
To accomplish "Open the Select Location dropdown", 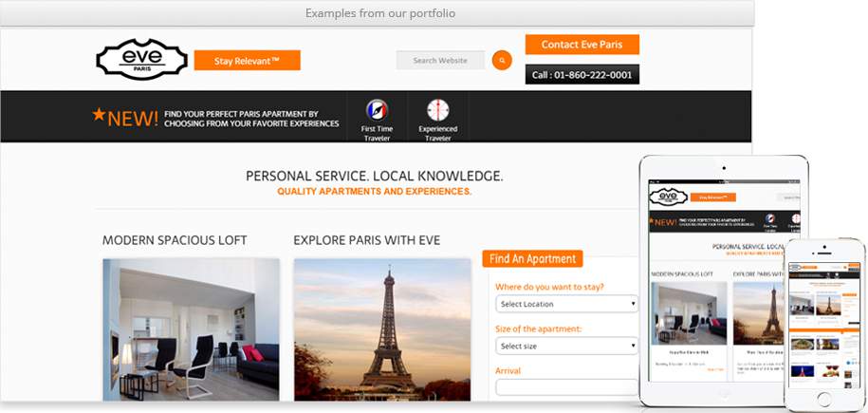I will (567, 304).
